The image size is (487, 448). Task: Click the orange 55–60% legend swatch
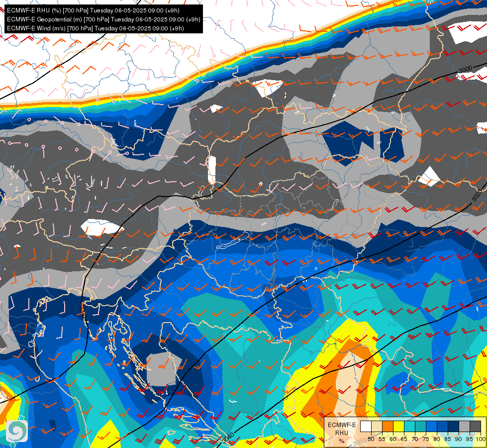[388, 426]
